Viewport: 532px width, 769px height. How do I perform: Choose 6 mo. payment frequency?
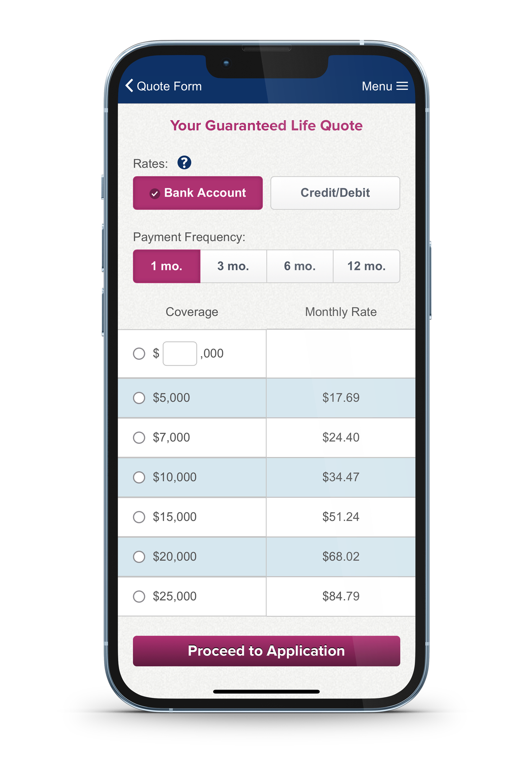(x=300, y=266)
